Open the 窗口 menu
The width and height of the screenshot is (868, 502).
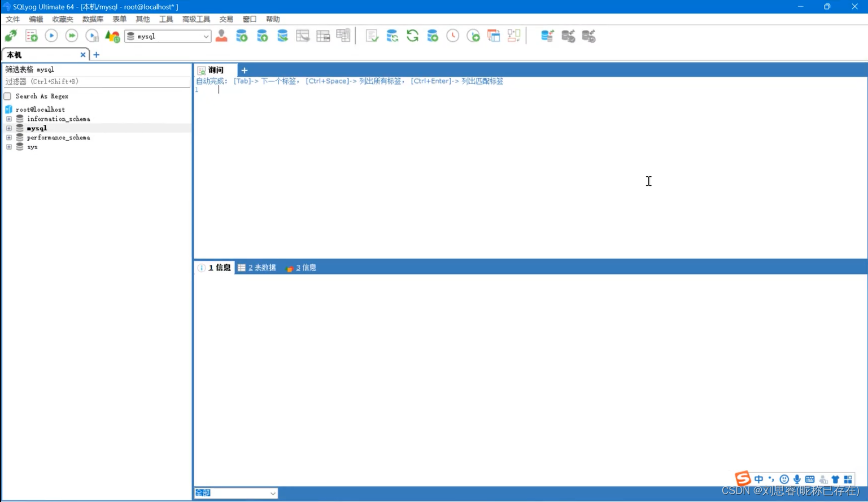pyautogui.click(x=250, y=19)
